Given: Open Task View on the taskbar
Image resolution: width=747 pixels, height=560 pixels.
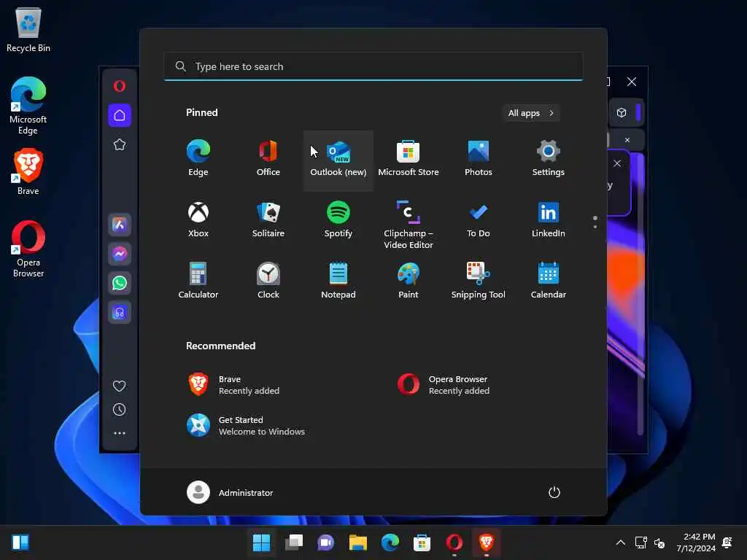Looking at the screenshot, I should pyautogui.click(x=294, y=542).
